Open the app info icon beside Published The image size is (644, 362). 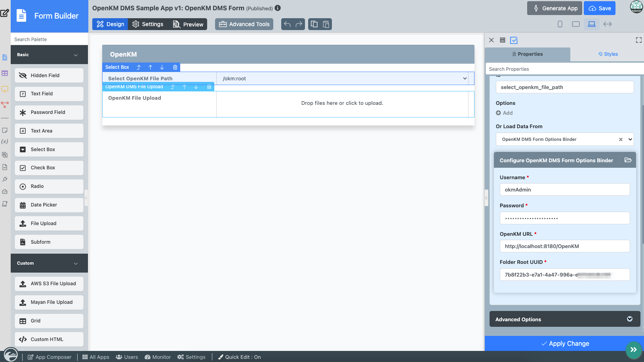pyautogui.click(x=278, y=8)
